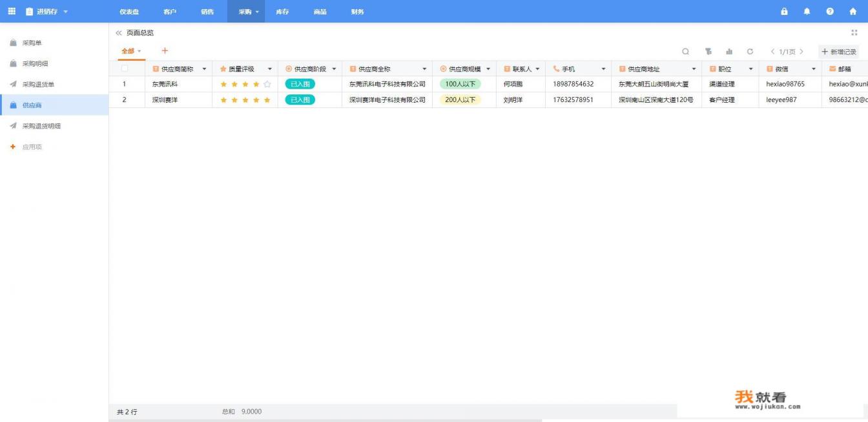Expand the 供应商简称 column dropdown arrow
The image size is (868, 422).
click(x=205, y=69)
